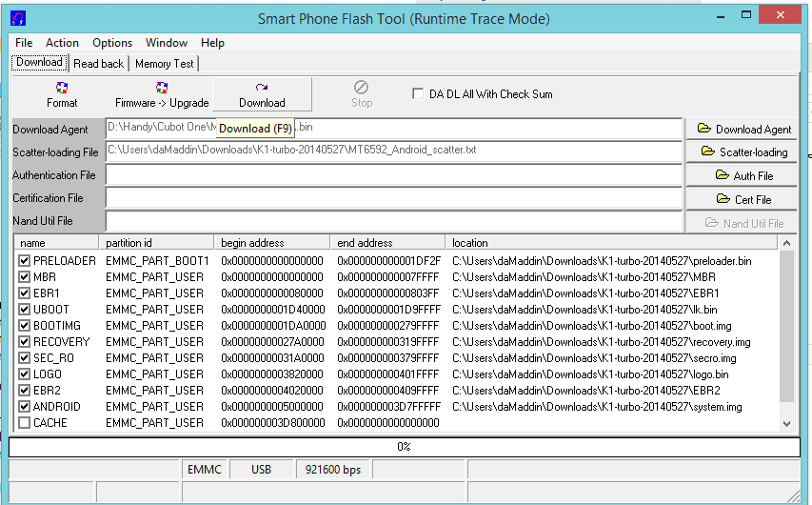Open the Scatter-loading file browser
This screenshot has width=812, height=505.
(742, 151)
